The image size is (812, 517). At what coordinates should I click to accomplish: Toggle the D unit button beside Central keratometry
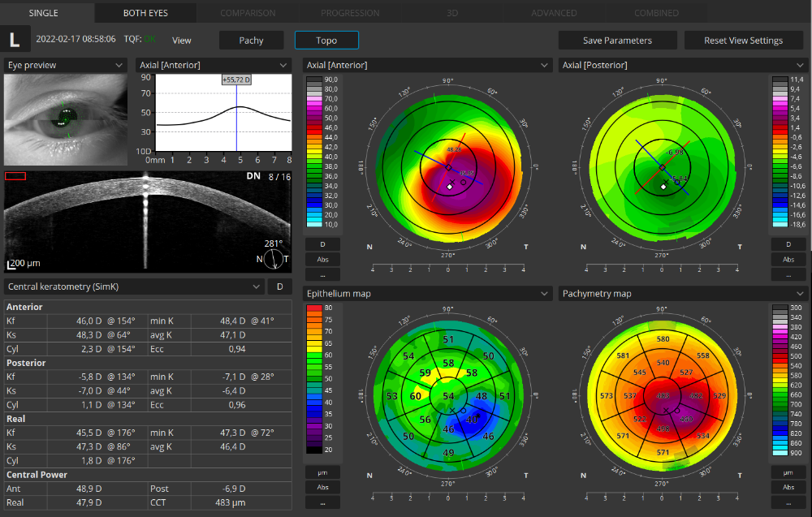tap(280, 287)
